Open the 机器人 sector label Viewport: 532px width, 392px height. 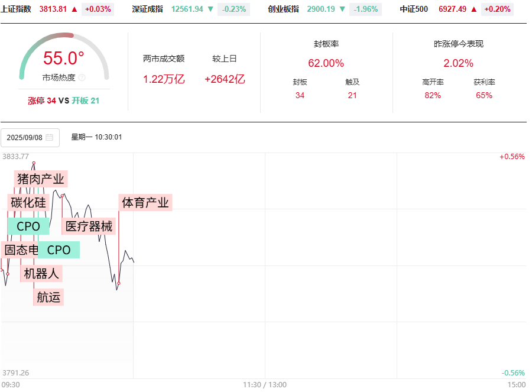coord(41,274)
